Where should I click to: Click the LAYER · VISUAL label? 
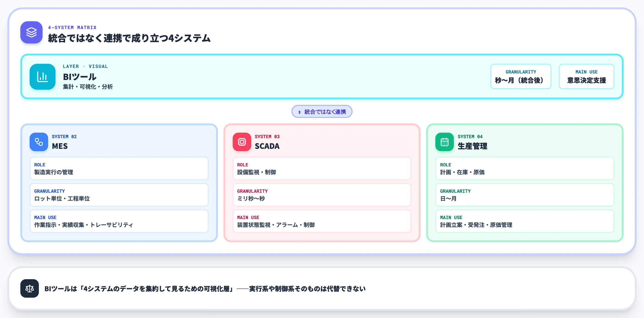click(85, 67)
